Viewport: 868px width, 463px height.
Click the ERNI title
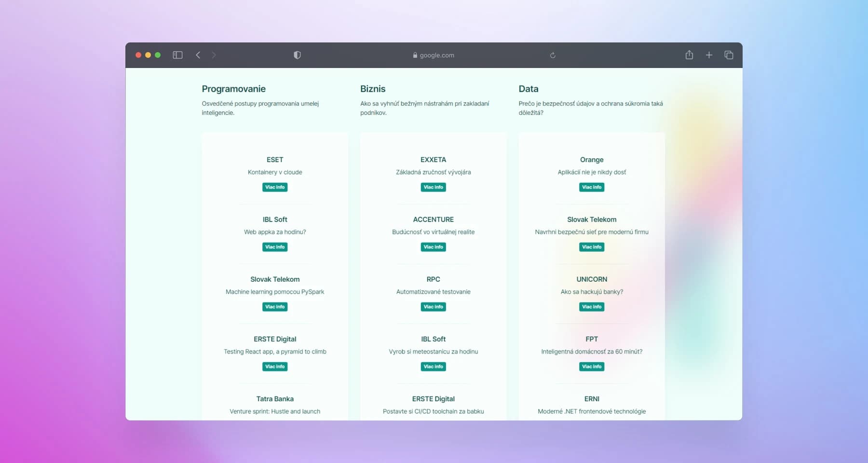pos(592,399)
